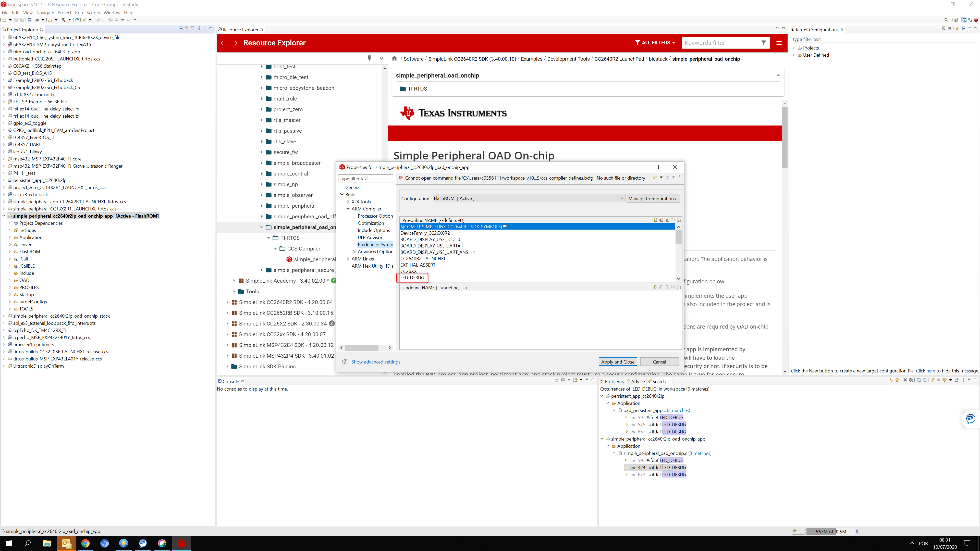980x551 pixels.
Task: Click the Cancel button in Properties
Action: [659, 362]
